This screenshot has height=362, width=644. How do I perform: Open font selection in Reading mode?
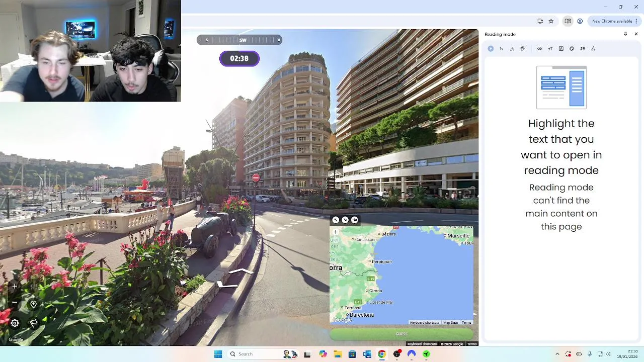(x=561, y=49)
